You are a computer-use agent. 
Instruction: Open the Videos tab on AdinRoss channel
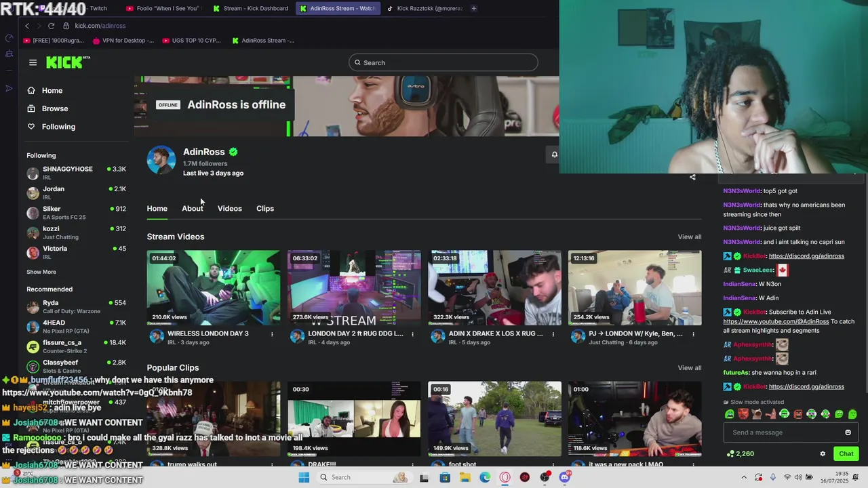coord(229,209)
